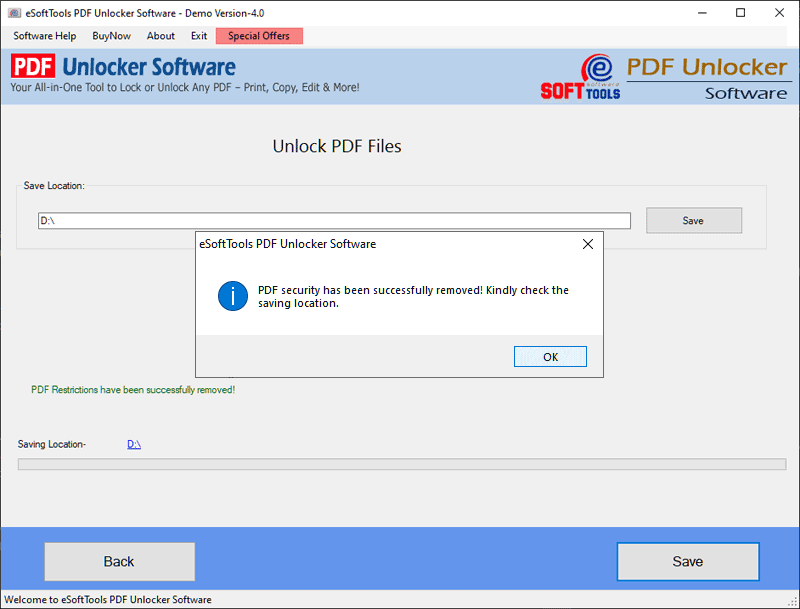The image size is (800, 609).
Task: Open the BuyNow menu
Action: 111,35
